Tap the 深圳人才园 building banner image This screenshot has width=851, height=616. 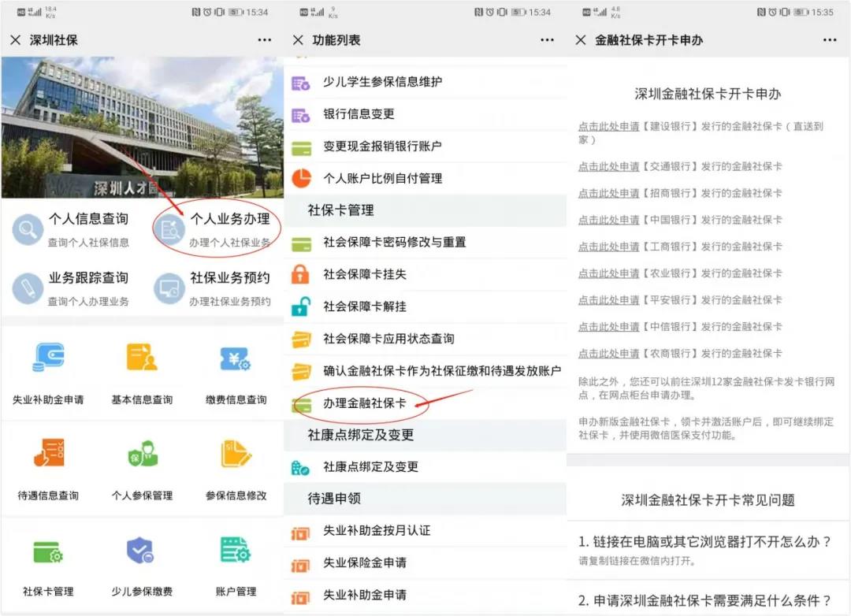click(142, 127)
